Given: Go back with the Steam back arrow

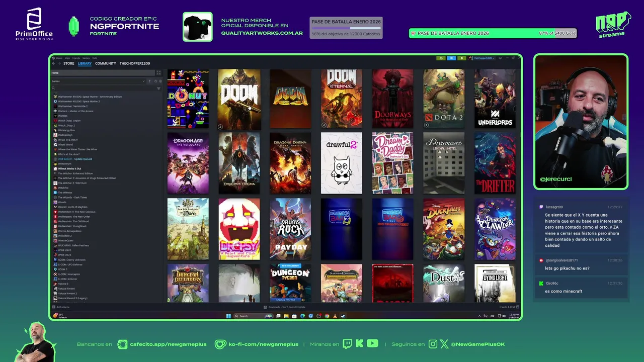Looking at the screenshot, I should [53, 63].
